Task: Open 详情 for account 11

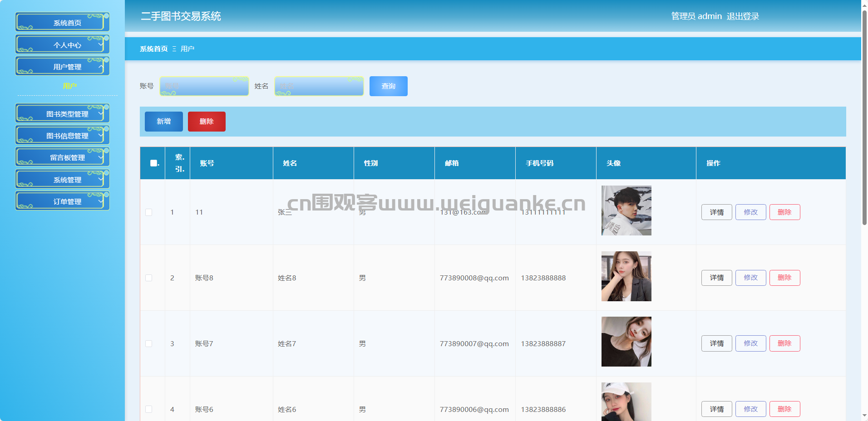Action: tap(717, 212)
